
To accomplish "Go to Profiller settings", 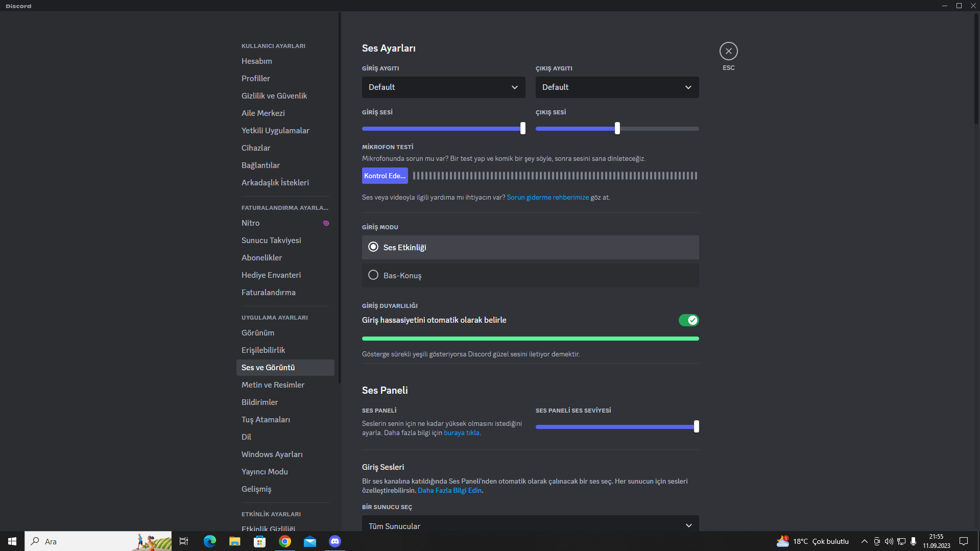I will coord(285,79).
